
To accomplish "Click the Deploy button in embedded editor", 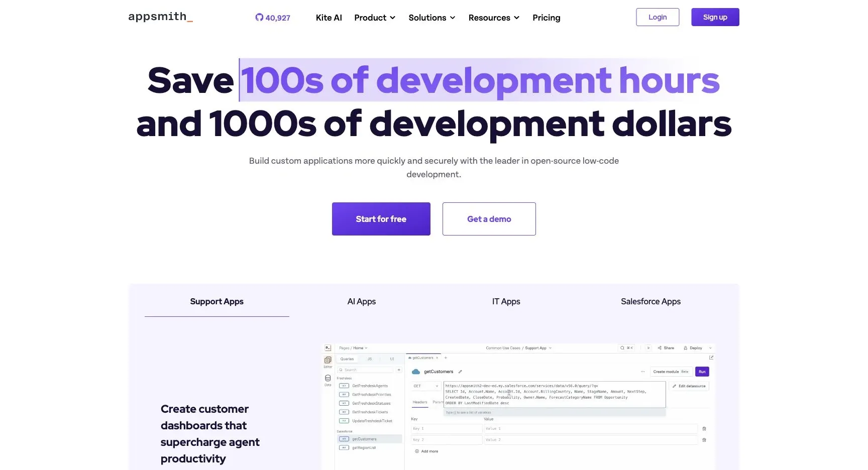I will [693, 347].
